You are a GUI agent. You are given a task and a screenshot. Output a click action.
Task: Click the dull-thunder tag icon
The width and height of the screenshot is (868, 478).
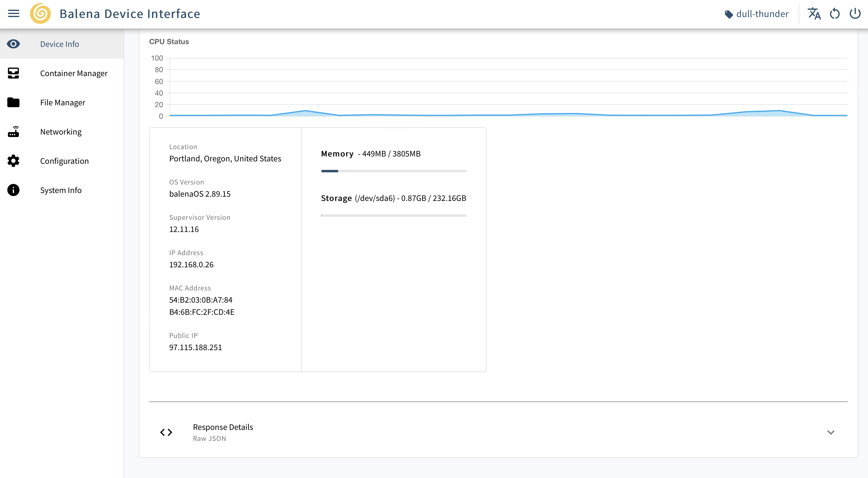(x=729, y=14)
